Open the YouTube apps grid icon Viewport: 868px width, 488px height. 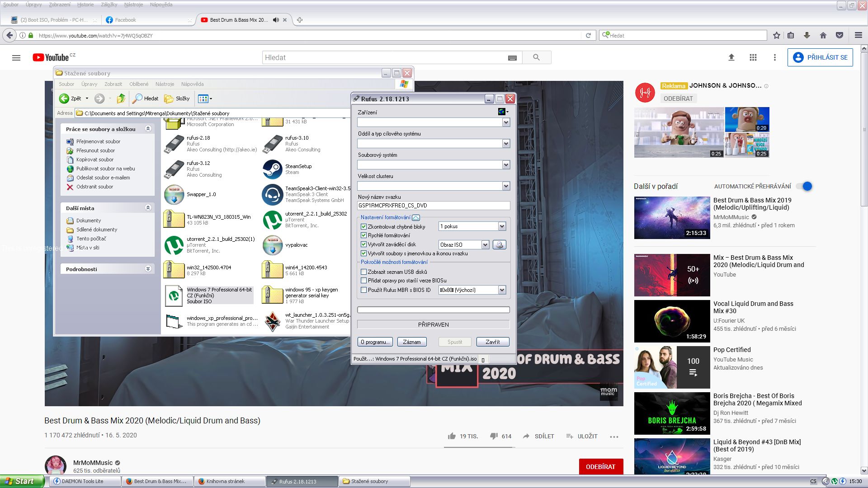point(753,57)
